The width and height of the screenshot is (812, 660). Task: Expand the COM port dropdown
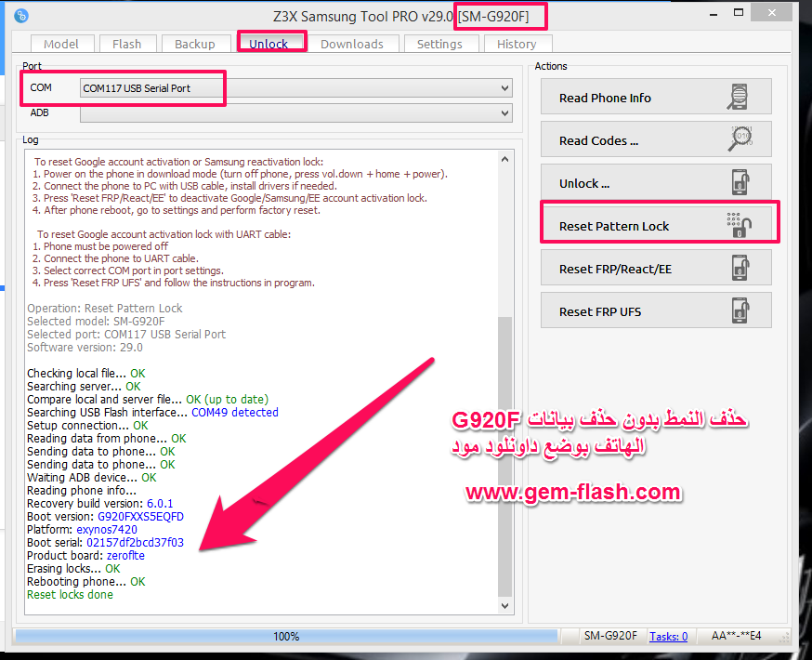(x=504, y=88)
